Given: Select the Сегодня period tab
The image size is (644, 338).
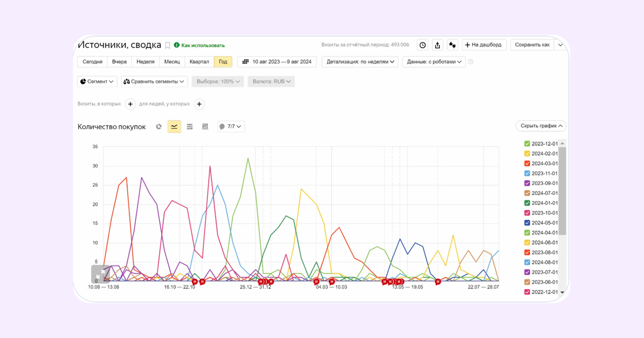Looking at the screenshot, I should 92,61.
